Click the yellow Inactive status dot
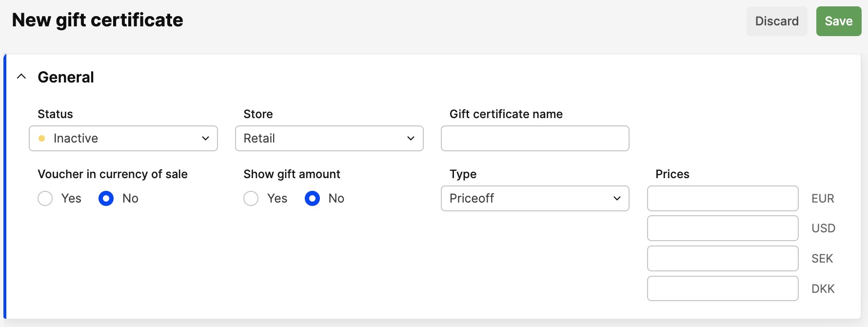 pyautogui.click(x=42, y=139)
